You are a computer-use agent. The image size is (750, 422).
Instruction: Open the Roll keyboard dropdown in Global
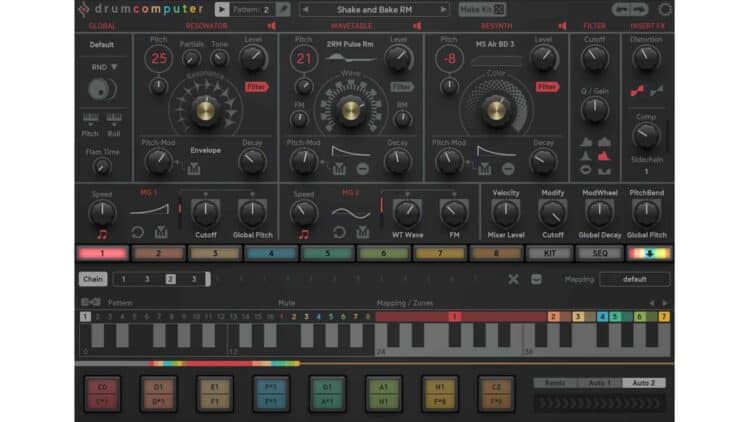coord(114,118)
